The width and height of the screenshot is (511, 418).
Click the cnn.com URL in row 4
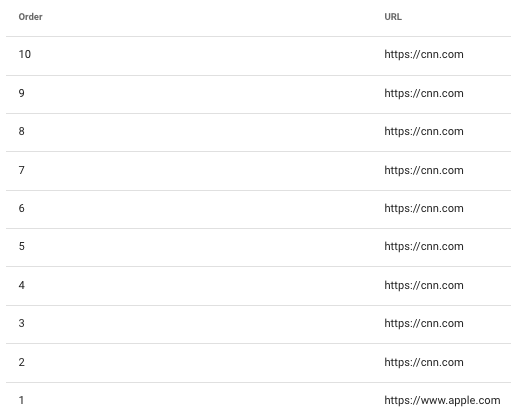tap(424, 285)
